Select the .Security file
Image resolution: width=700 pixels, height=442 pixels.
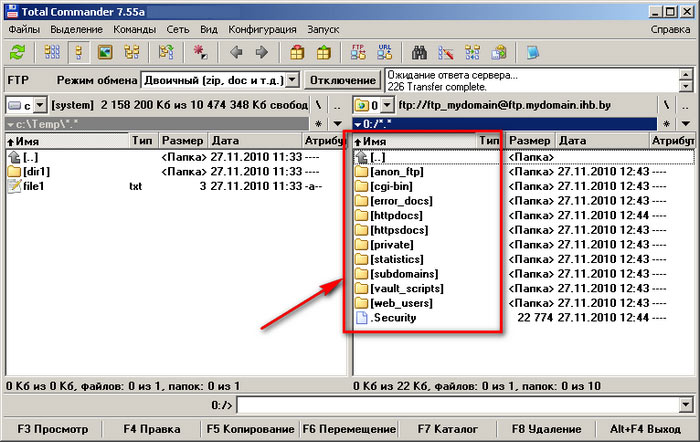pos(393,318)
